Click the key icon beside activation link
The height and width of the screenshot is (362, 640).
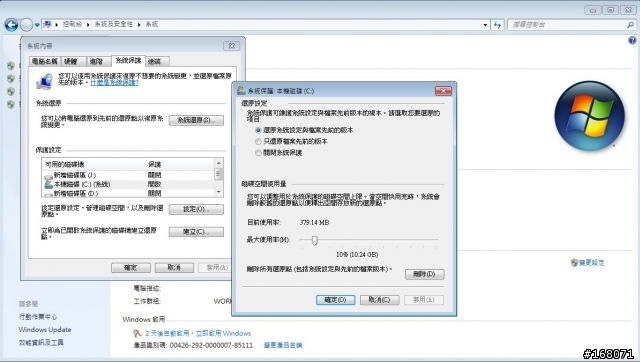[x=137, y=333]
